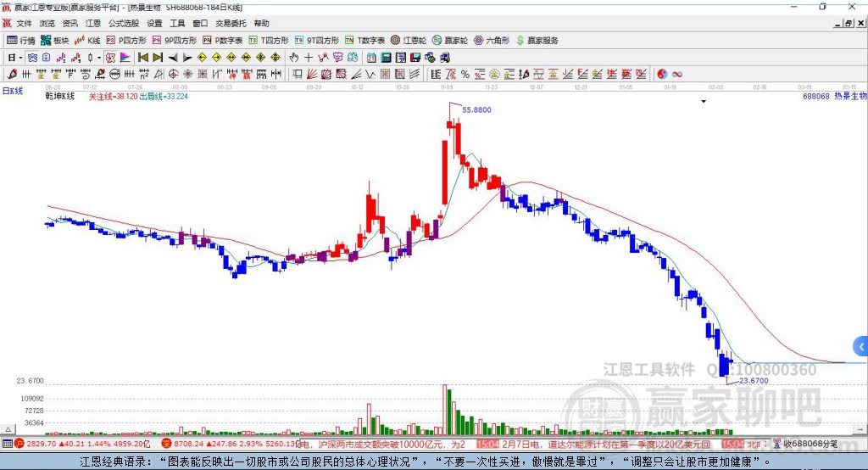Select the percent % retracement tool
This screenshot has width=868, height=470.
click(x=465, y=75)
